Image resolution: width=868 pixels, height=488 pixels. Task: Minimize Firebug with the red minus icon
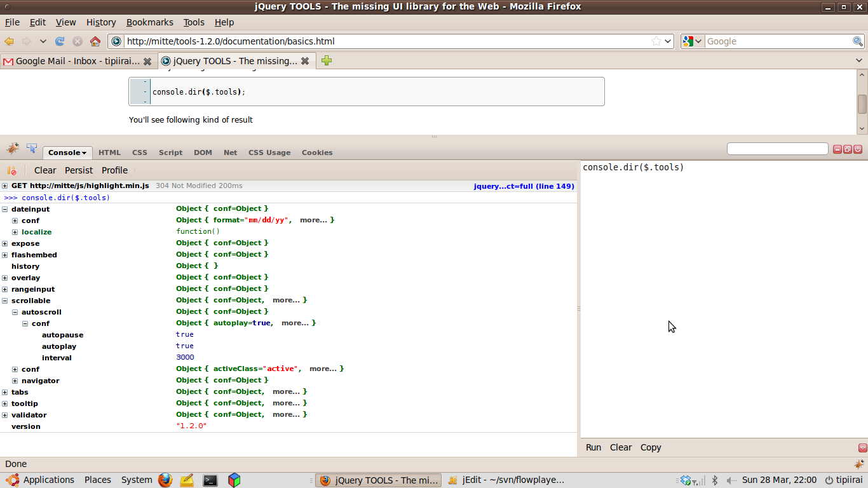[x=837, y=149]
